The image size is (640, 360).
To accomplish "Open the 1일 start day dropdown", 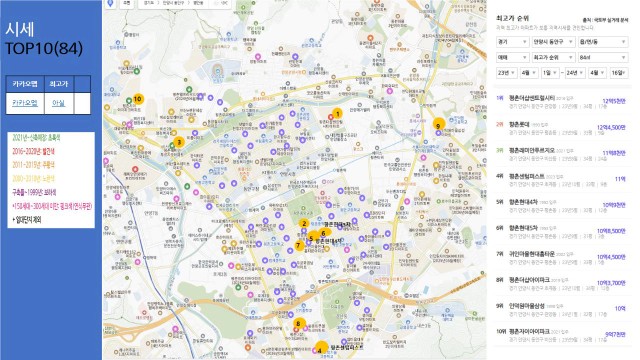I will pos(550,73).
